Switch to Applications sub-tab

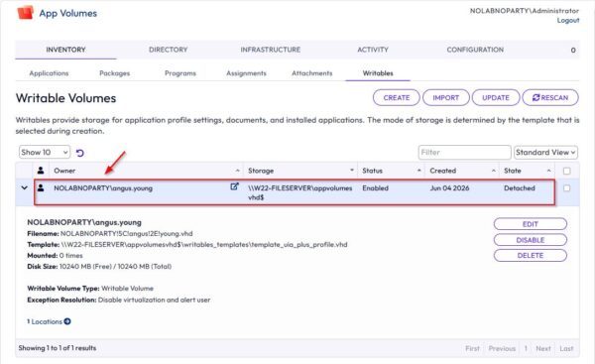coord(49,73)
